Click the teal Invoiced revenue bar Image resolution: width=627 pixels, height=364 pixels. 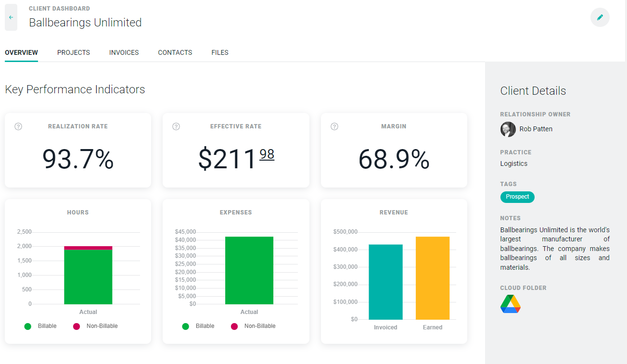pos(385,282)
